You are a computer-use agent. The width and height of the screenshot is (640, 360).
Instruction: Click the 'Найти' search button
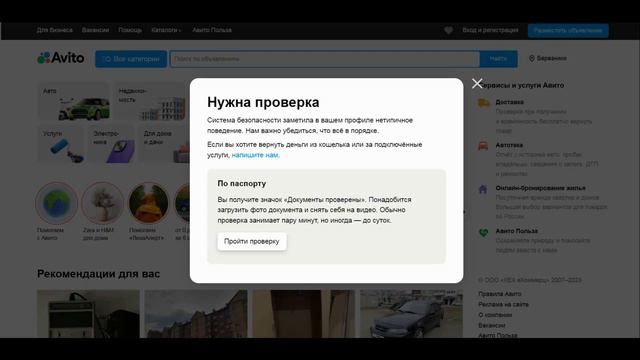coord(498,59)
